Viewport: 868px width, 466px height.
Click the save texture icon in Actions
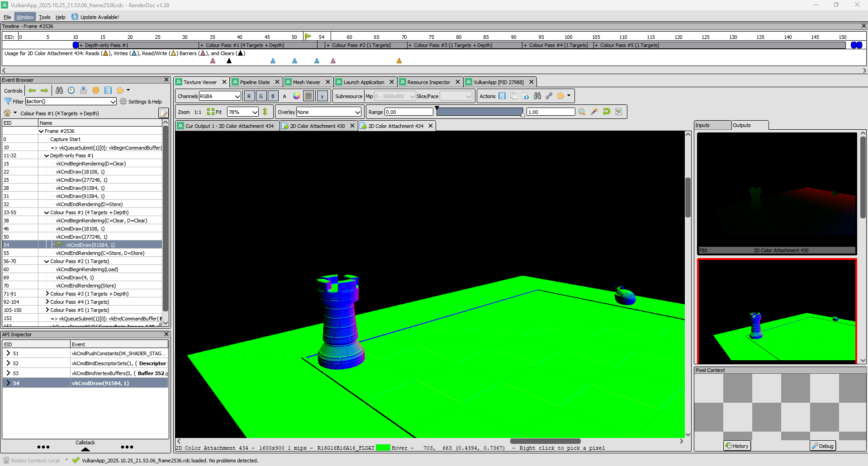(502, 96)
